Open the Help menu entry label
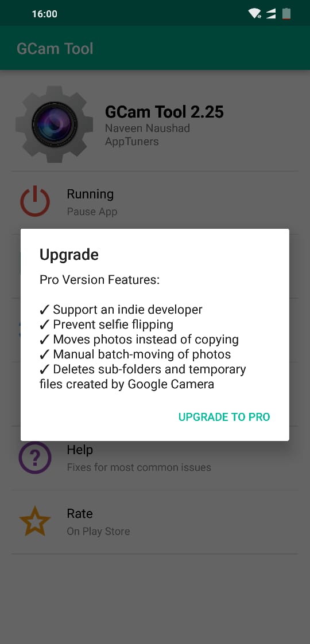The image size is (310, 644). pos(80,450)
